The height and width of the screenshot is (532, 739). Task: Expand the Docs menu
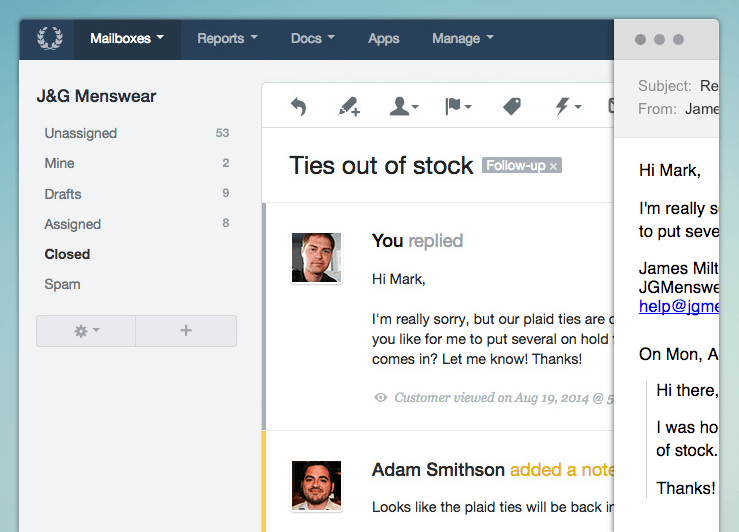(x=312, y=39)
